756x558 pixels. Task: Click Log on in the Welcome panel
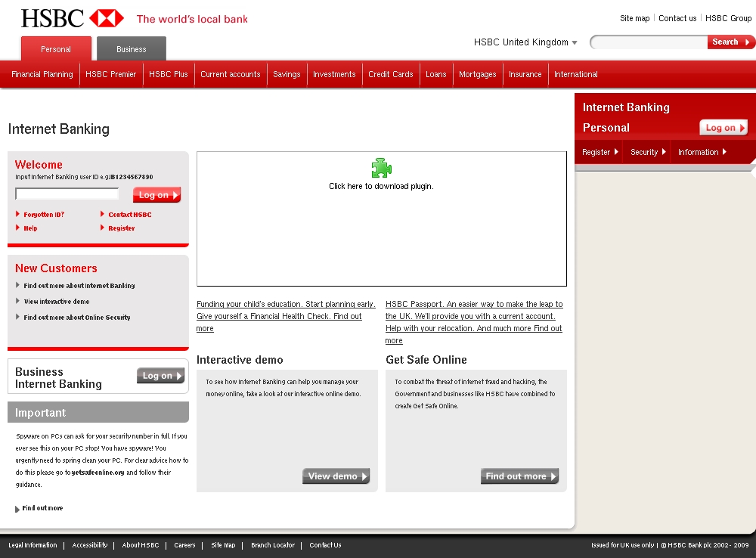156,195
